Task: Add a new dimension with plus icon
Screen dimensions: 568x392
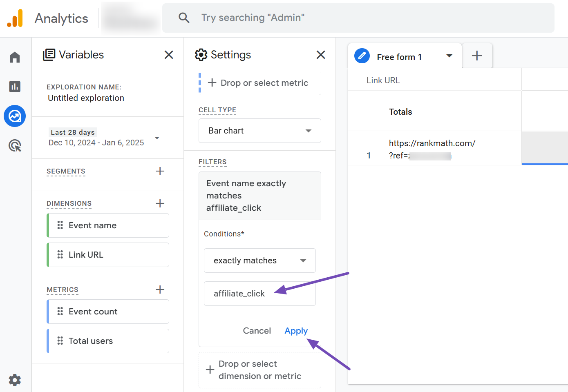Action: click(x=160, y=203)
